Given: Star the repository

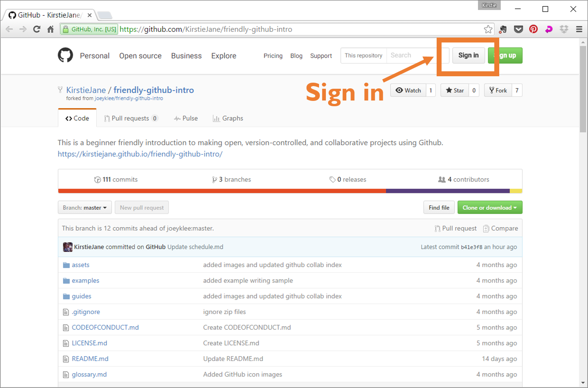Looking at the screenshot, I should pyautogui.click(x=454, y=90).
